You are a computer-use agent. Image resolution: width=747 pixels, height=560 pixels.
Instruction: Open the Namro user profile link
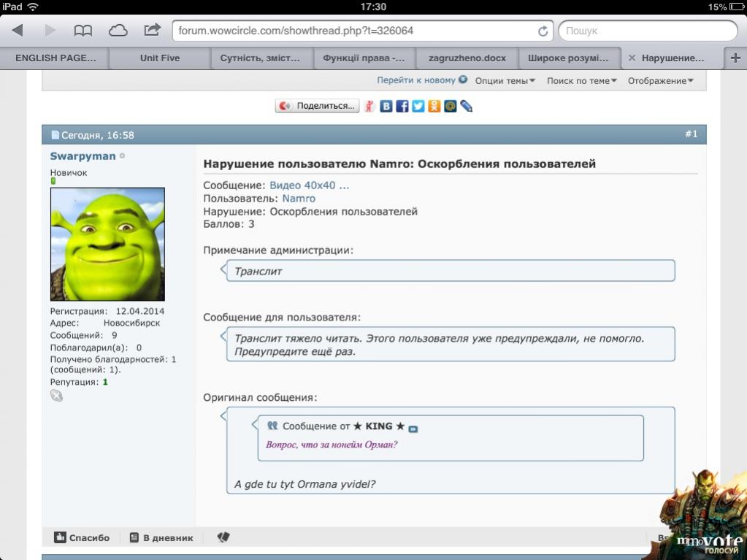[x=299, y=199]
